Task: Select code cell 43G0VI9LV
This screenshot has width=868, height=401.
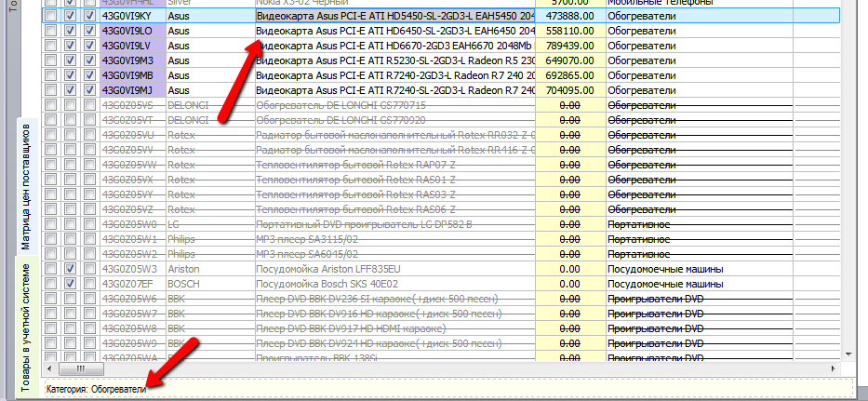Action: 132,46
